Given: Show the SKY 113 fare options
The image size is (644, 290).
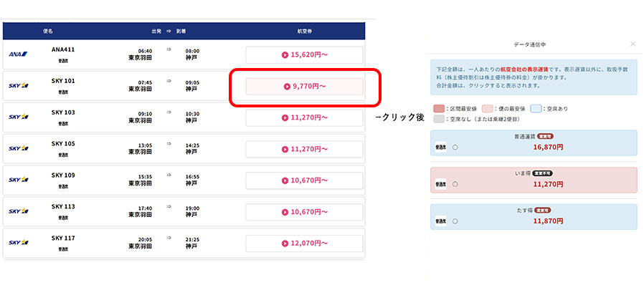Looking at the screenshot, I should (305, 211).
